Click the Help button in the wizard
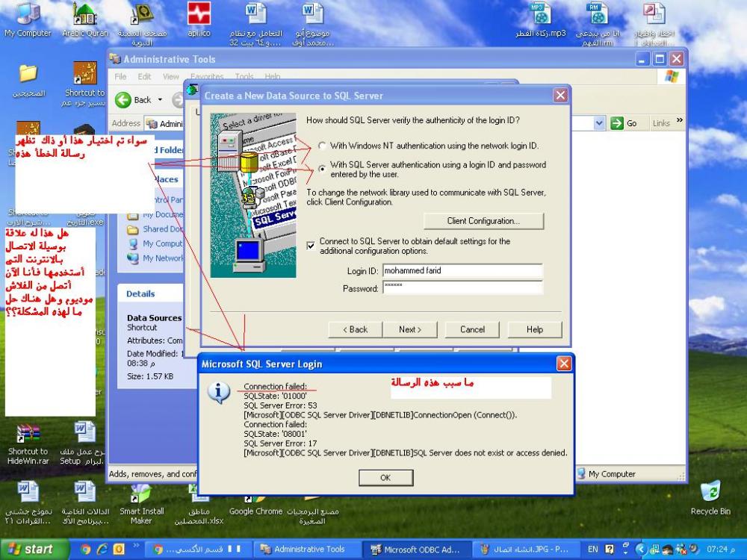Image resolution: width=747 pixels, height=560 pixels. pyautogui.click(x=535, y=329)
